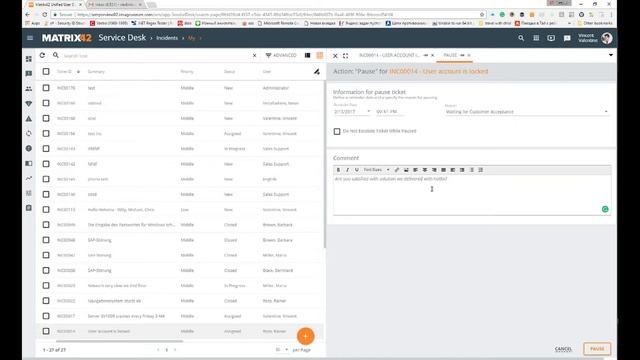Tick checkbox for the Low priority incident

(46, 209)
